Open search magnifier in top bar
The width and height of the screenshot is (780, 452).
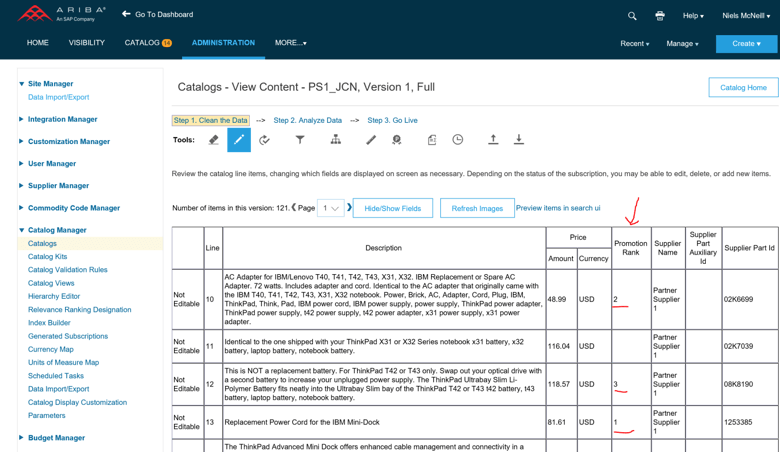[632, 16]
